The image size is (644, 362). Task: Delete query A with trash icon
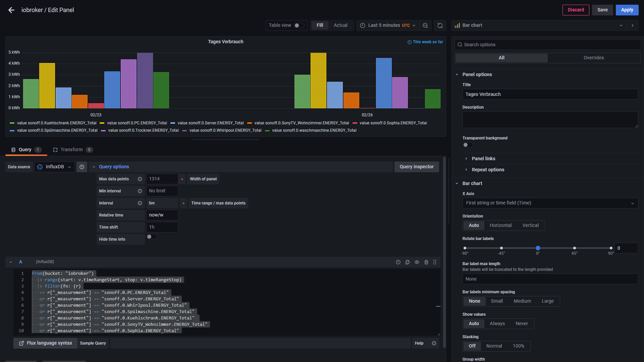coord(426,262)
